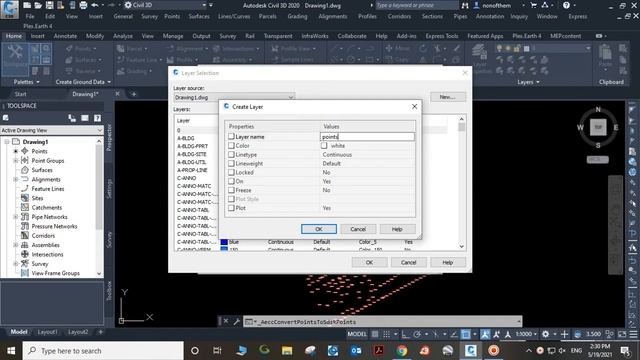640x360 pixels.
Task: Switch to the Analyze ribbon tab
Action: [x=122, y=36]
